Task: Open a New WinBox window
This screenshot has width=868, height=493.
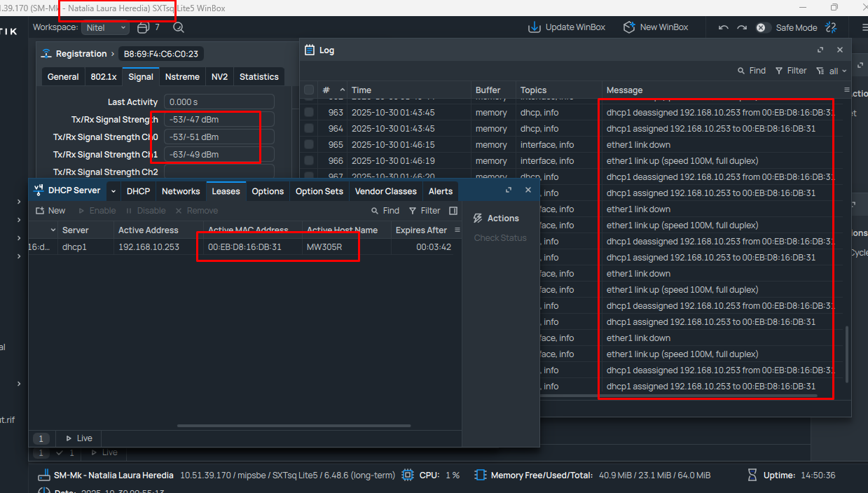Action: (629, 27)
